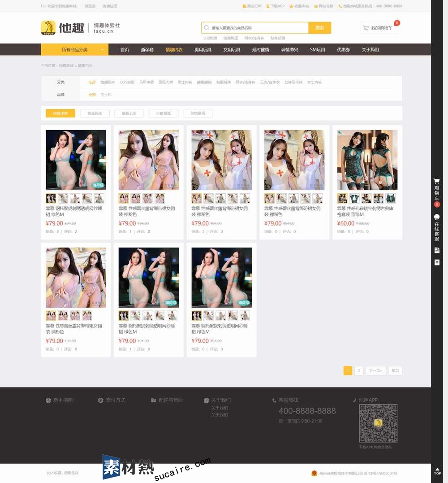Click the 客服热线 phone icon in footer
This screenshot has width=448, height=483.
click(x=274, y=400)
